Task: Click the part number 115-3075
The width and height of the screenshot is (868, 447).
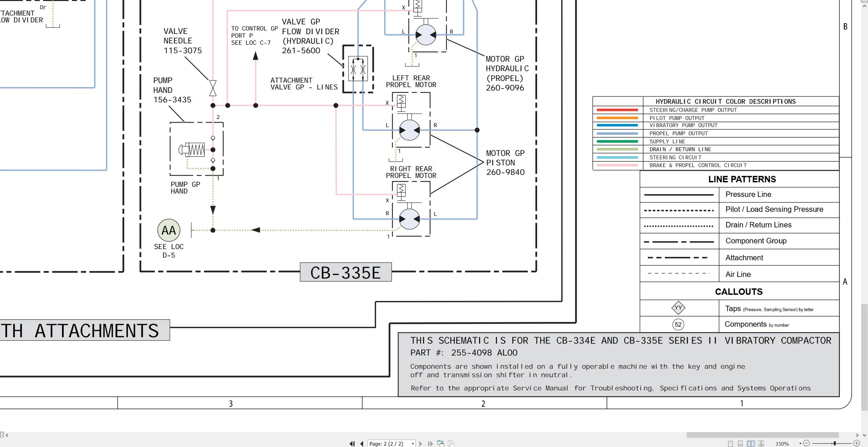Action: coord(183,50)
